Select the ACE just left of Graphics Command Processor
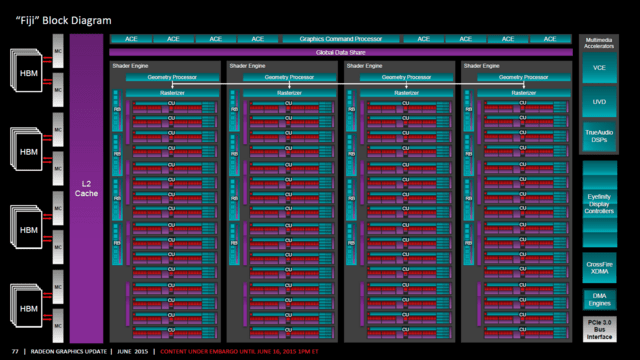The width and height of the screenshot is (640, 360). (x=258, y=39)
